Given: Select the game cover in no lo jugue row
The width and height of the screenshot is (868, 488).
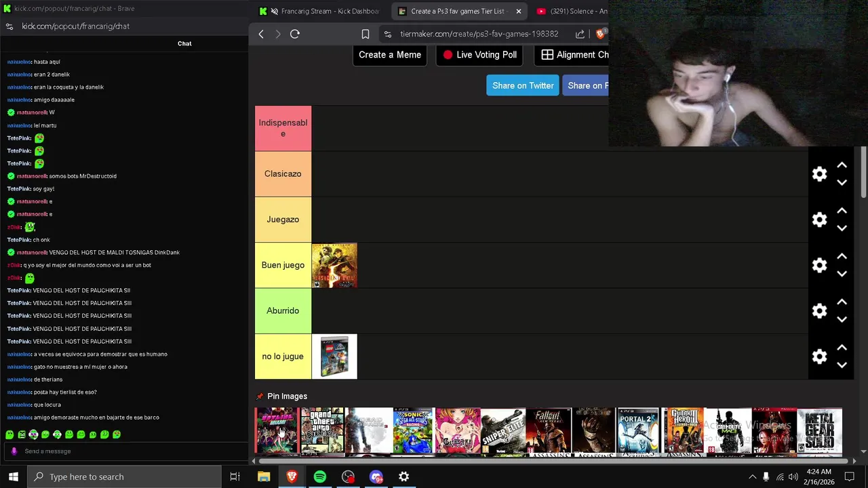Looking at the screenshot, I should [334, 357].
